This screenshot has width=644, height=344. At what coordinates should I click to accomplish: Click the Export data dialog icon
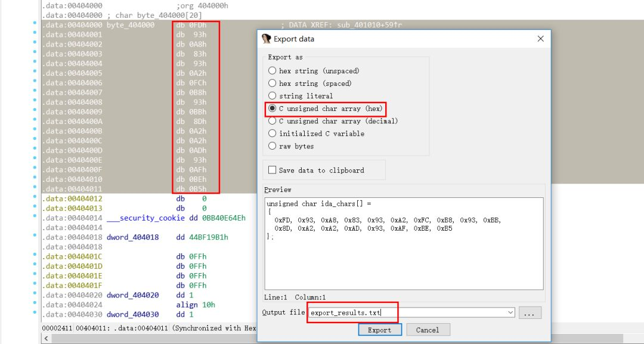[266, 39]
